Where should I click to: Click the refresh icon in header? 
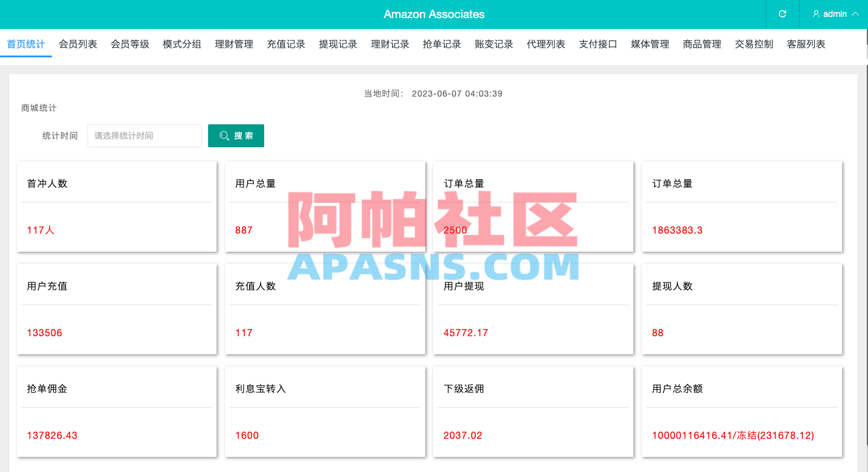click(x=782, y=14)
